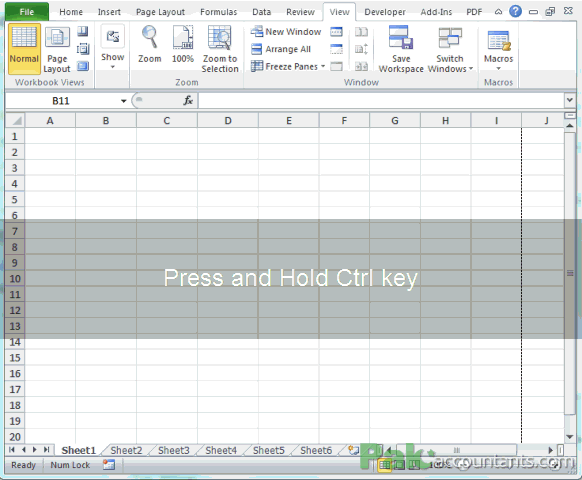Screen dimensions: 582x480
Task: Click Arrange All windows
Action: click(x=281, y=49)
